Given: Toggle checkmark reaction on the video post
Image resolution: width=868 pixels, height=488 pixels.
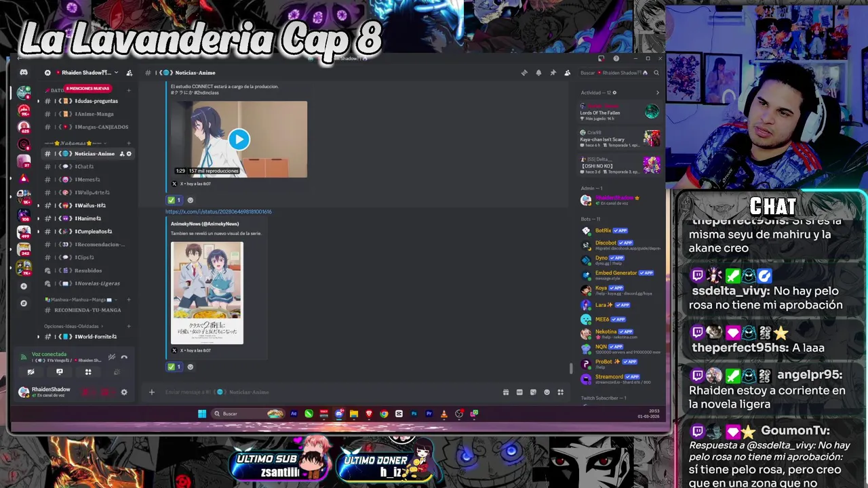Looking at the screenshot, I should click(x=174, y=200).
